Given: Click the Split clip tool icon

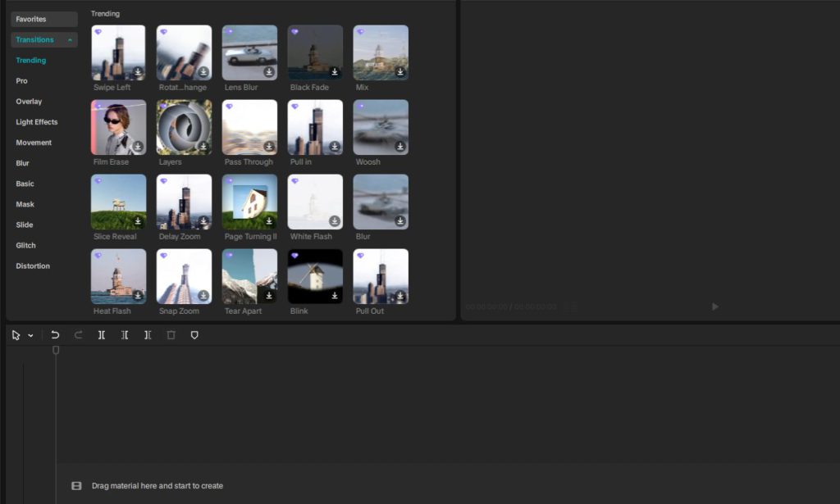Looking at the screenshot, I should pyautogui.click(x=102, y=335).
